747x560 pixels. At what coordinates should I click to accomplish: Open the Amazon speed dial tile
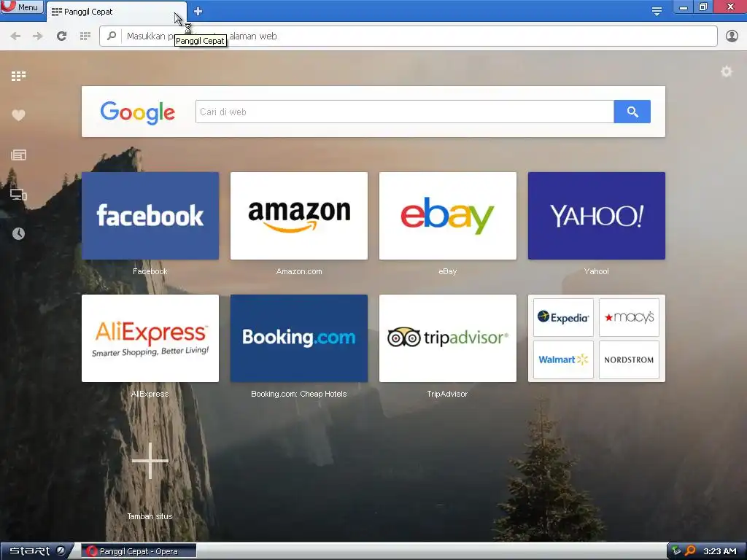[x=299, y=216]
